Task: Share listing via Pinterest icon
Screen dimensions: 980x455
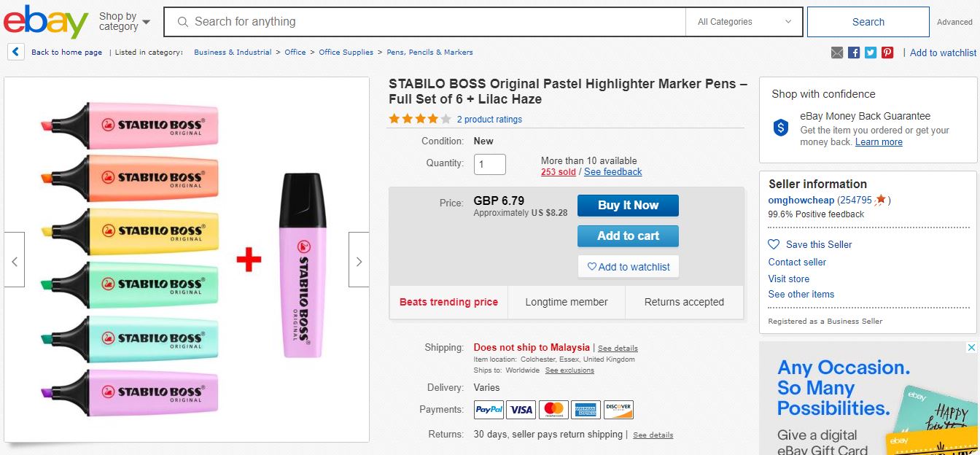Action: (x=887, y=52)
